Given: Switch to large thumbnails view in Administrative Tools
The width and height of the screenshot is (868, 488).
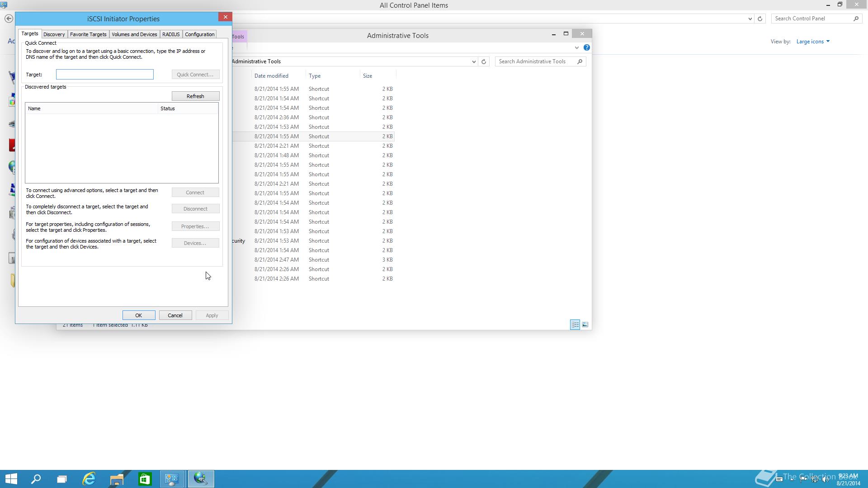Looking at the screenshot, I should pyautogui.click(x=585, y=324).
